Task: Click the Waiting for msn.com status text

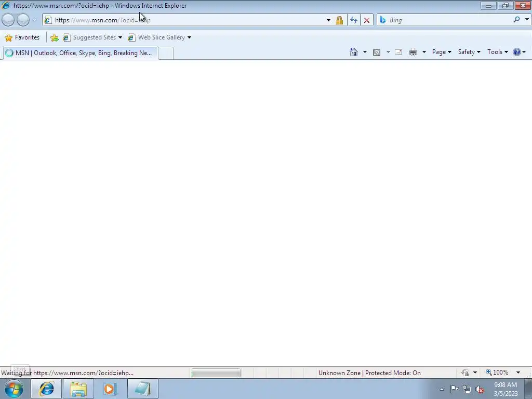Action: (x=67, y=373)
